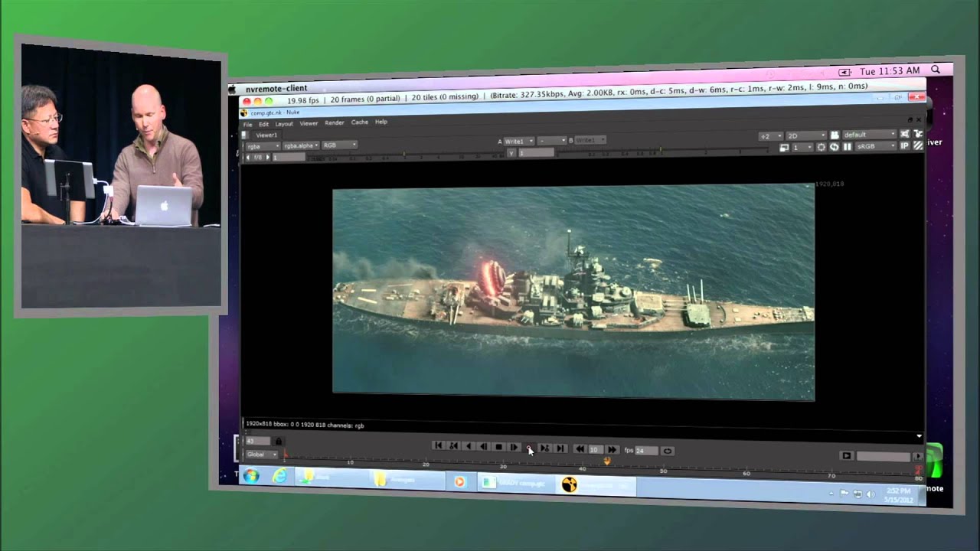Toggle proxy downrez mode icon
Viewport: 980px width, 551px height.
pyautogui.click(x=783, y=146)
